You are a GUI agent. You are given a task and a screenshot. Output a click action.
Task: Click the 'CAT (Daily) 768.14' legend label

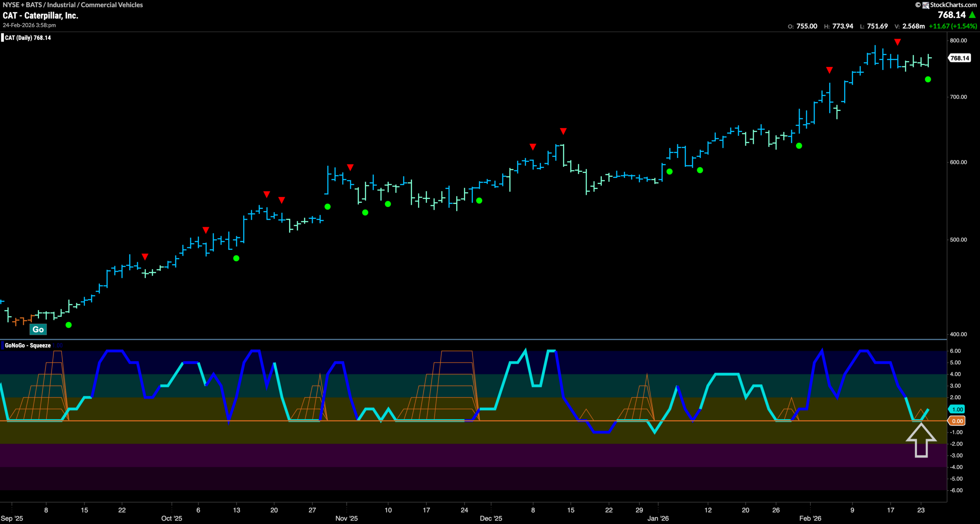[x=28, y=38]
